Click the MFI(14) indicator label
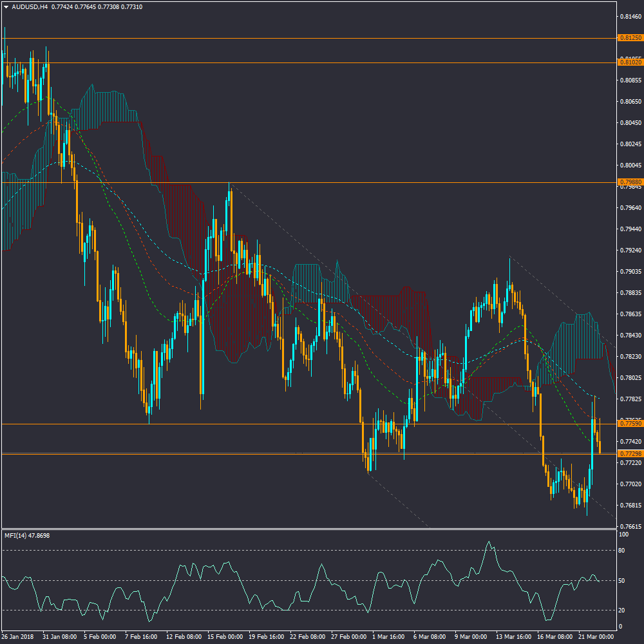The width and height of the screenshot is (644, 644). coord(27,535)
